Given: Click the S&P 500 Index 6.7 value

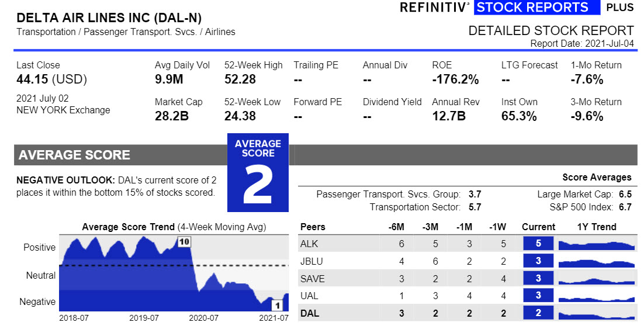Looking at the screenshot, I should [625, 207].
